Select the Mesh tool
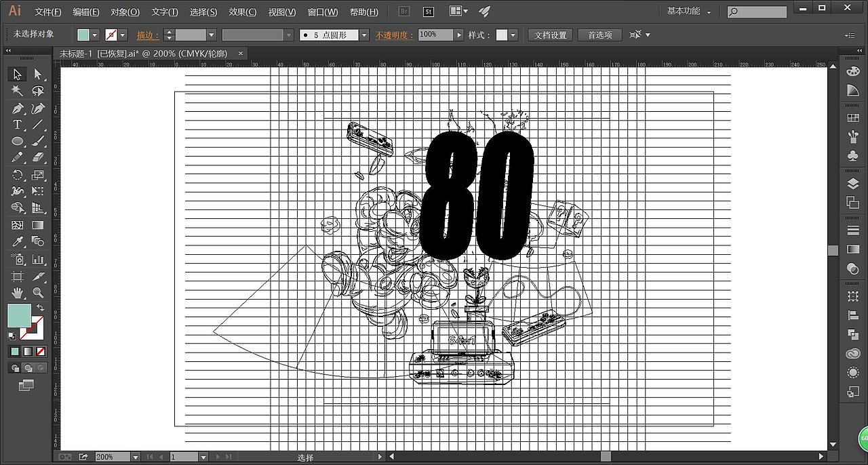This screenshot has width=868, height=465. point(18,225)
